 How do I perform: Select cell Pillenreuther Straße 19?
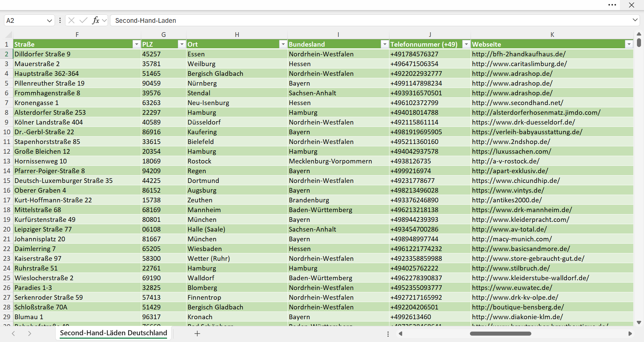(x=77, y=83)
